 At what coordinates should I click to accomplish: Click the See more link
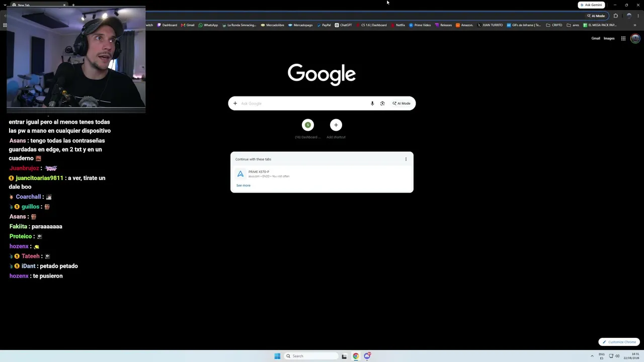[244, 186]
